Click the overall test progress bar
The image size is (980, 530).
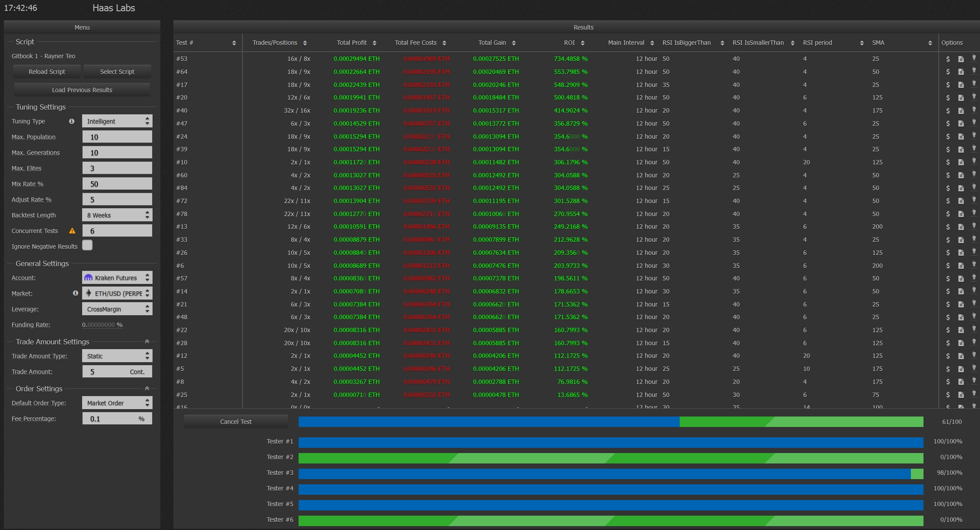click(611, 422)
